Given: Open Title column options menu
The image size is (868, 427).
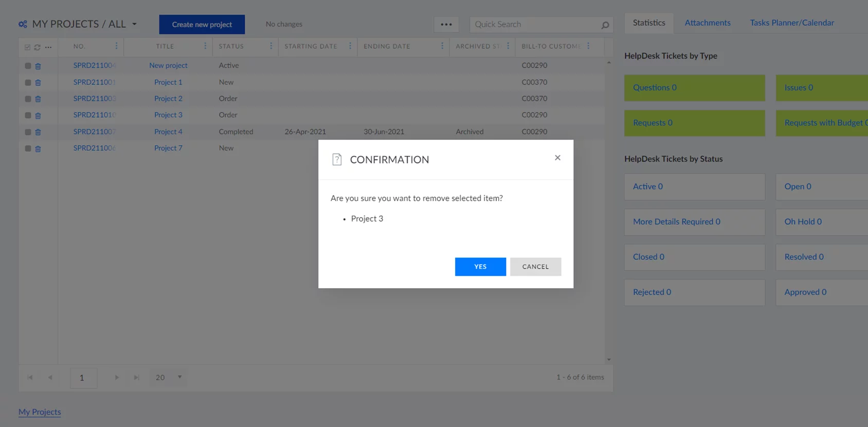Looking at the screenshot, I should [205, 46].
